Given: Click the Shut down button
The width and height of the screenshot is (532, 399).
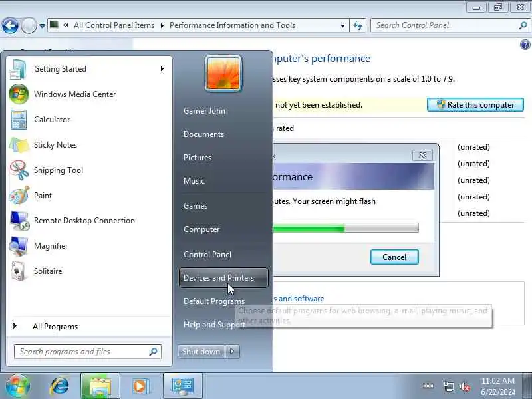Looking at the screenshot, I should (201, 352).
